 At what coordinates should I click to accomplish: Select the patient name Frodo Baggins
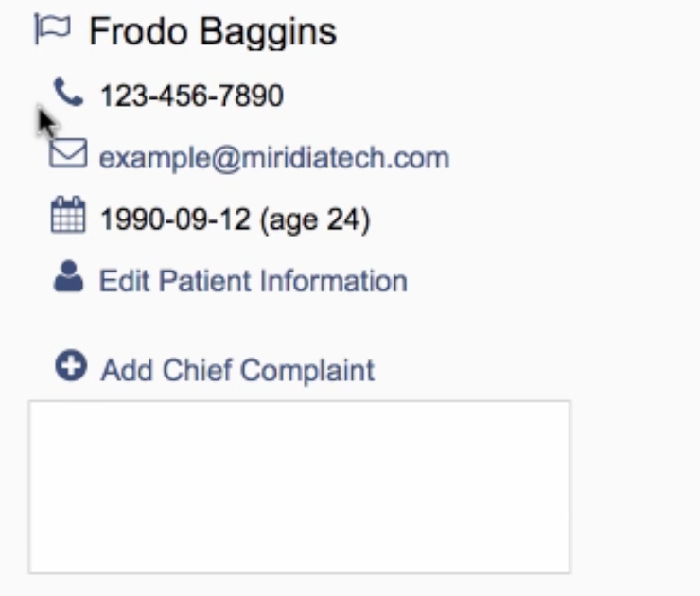213,32
